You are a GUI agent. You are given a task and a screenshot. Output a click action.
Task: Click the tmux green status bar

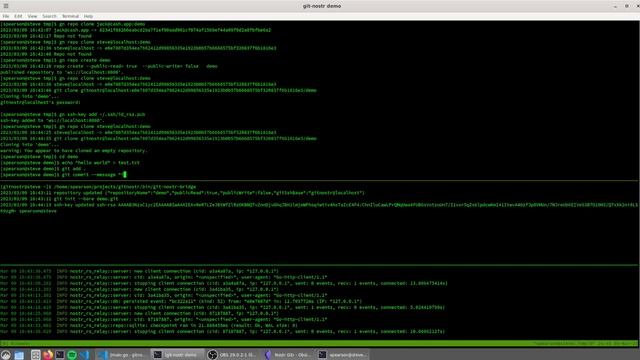(319, 343)
